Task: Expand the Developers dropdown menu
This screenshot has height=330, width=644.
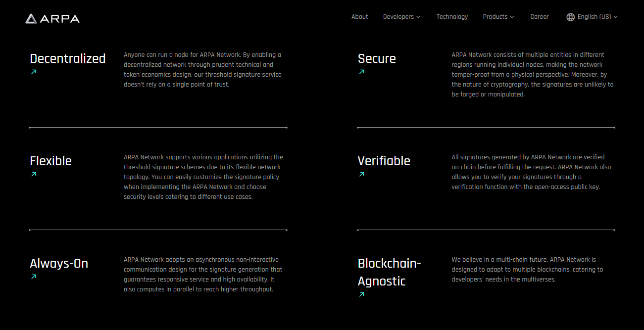Action: [x=401, y=17]
